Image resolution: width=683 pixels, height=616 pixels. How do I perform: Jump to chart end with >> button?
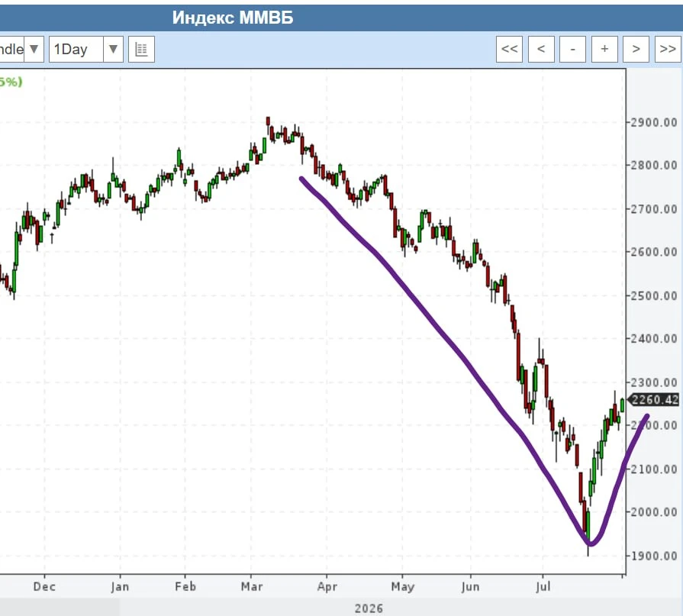coord(668,49)
